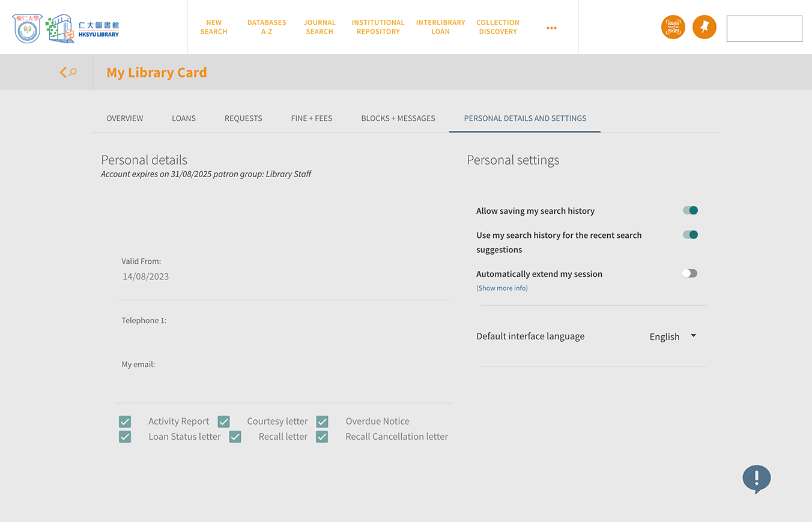Open Databases A-Z in navigation
Viewport: 812px width, 522px height.
(x=267, y=27)
